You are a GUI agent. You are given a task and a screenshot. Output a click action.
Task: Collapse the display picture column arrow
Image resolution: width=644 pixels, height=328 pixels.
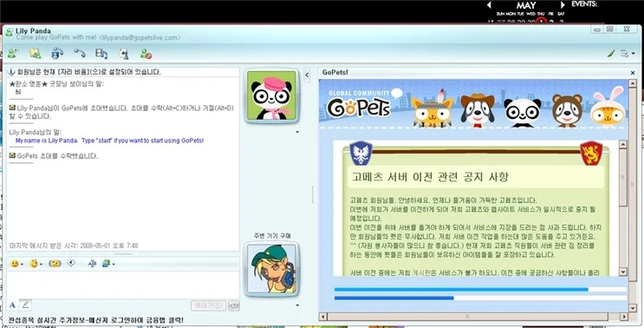306,75
